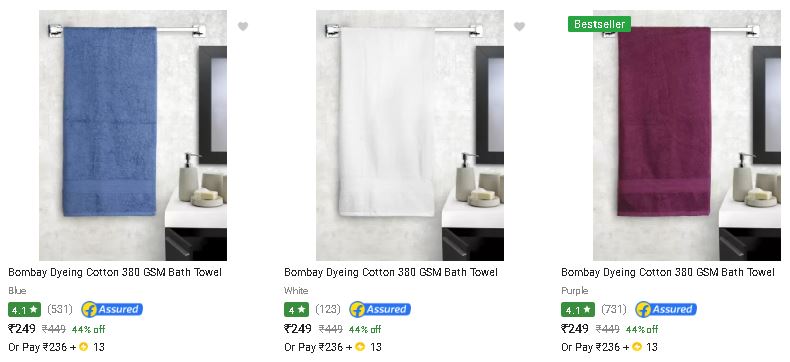Click the SuperCoin icon under Purple towel
This screenshot has width=790, height=362.
(637, 346)
